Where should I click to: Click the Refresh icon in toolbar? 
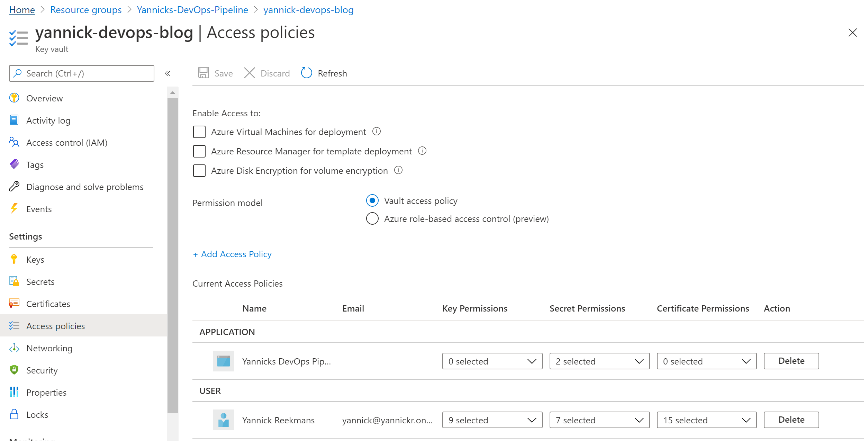[306, 73]
